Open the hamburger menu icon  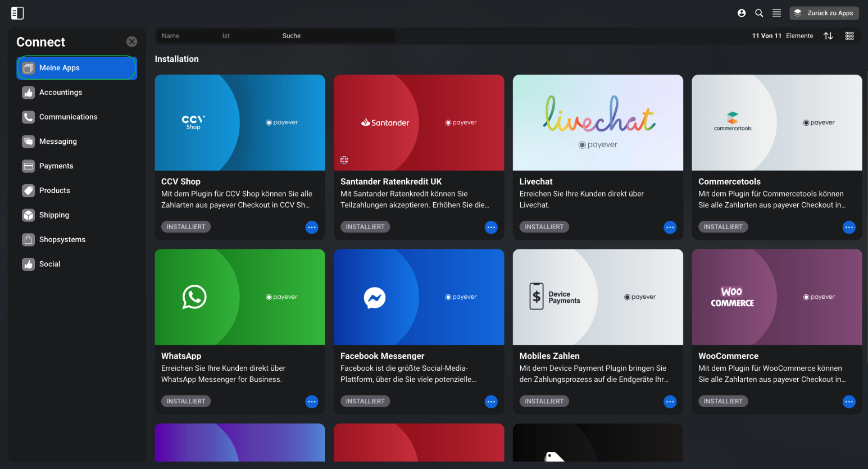click(776, 13)
